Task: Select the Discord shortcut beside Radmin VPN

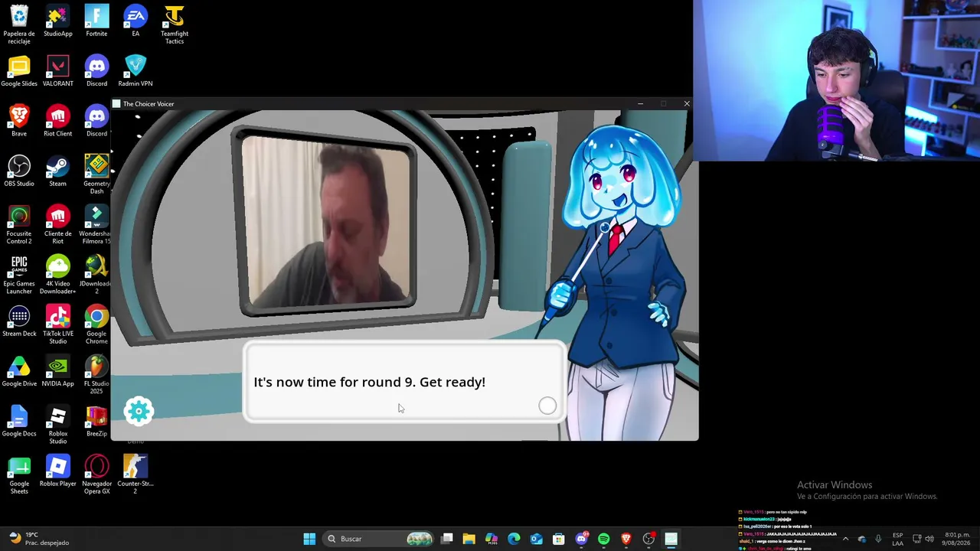Action: click(96, 71)
